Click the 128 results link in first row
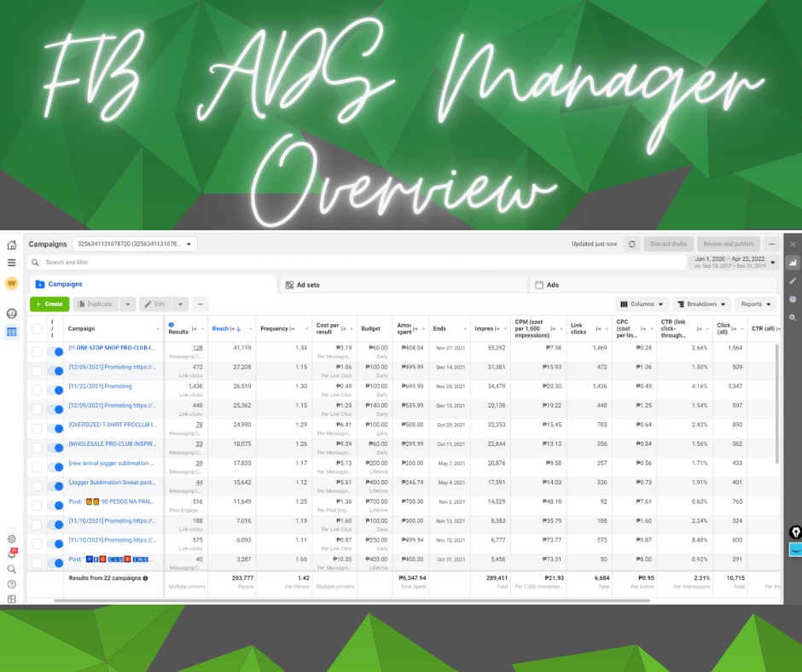Image resolution: width=802 pixels, height=672 pixels. click(197, 348)
